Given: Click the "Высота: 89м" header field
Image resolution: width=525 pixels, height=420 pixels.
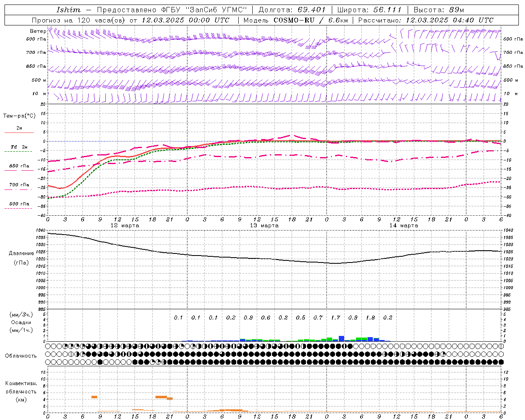Looking at the screenshot, I should [x=439, y=9].
